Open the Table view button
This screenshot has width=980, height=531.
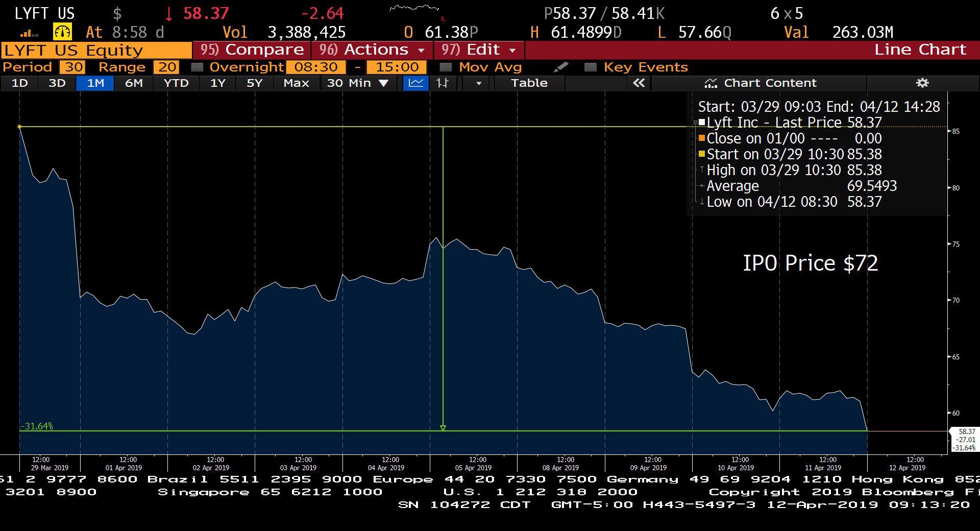pyautogui.click(x=529, y=83)
